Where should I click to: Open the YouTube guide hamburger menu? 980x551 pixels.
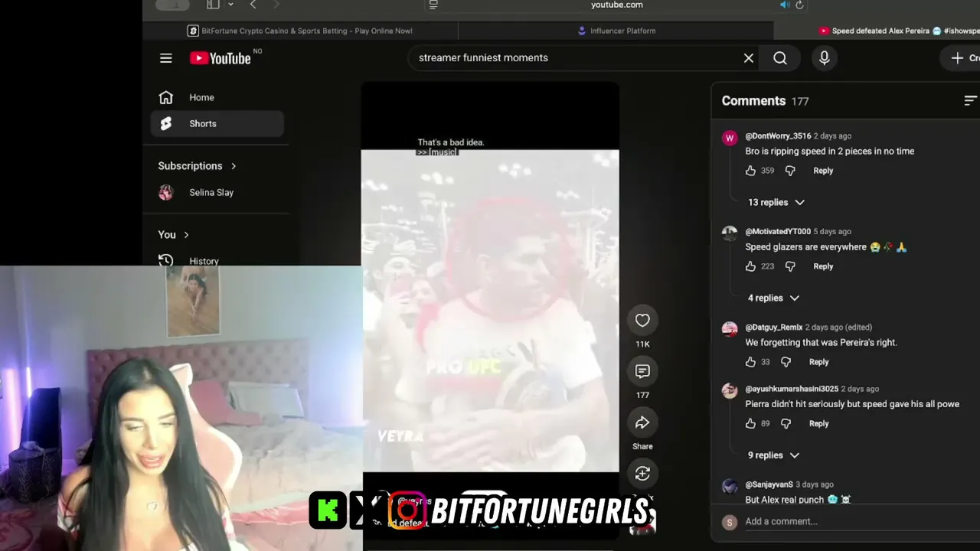[x=166, y=58]
